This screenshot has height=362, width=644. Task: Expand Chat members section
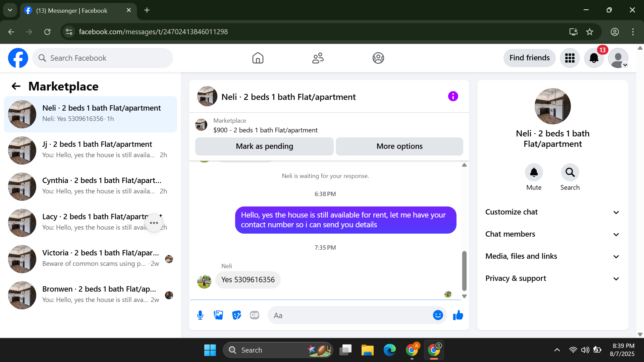[552, 234]
